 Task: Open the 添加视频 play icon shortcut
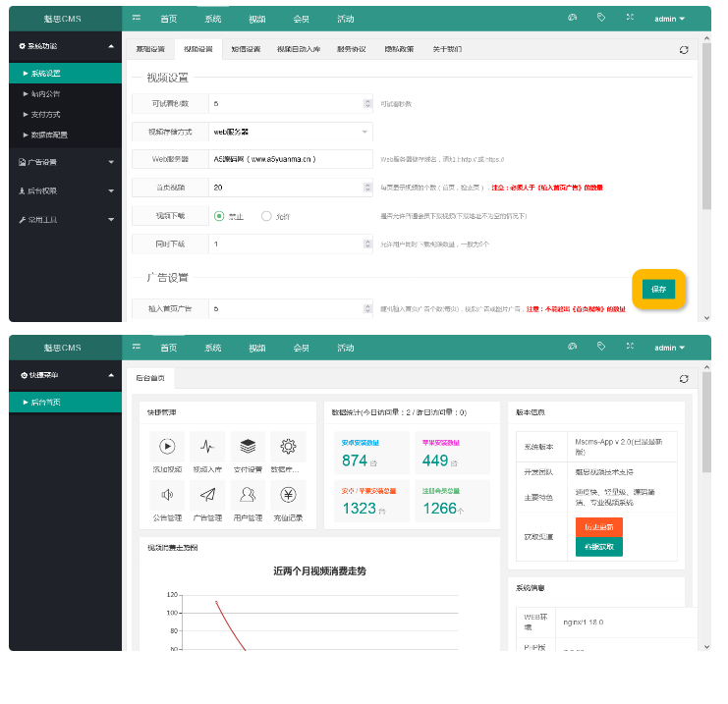167,447
